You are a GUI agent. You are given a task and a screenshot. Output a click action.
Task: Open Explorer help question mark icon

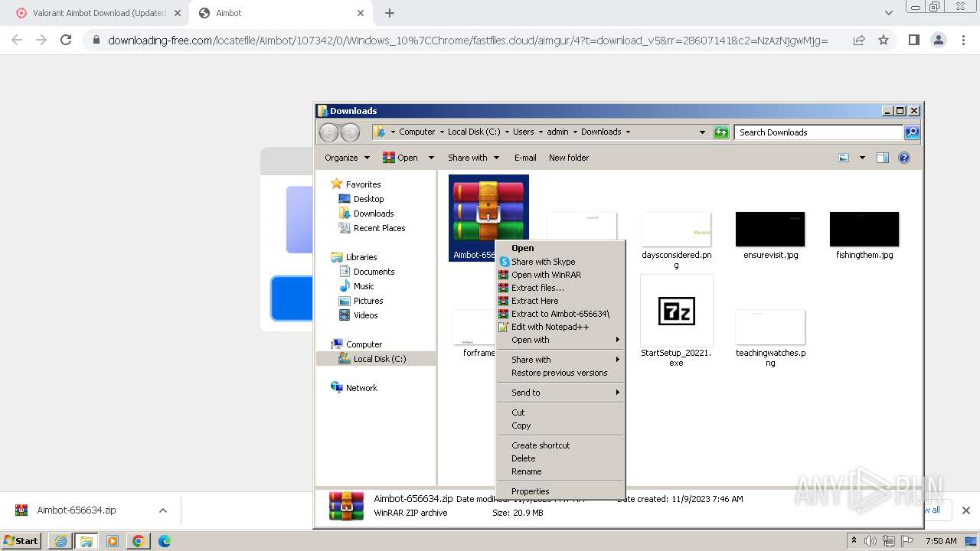904,158
